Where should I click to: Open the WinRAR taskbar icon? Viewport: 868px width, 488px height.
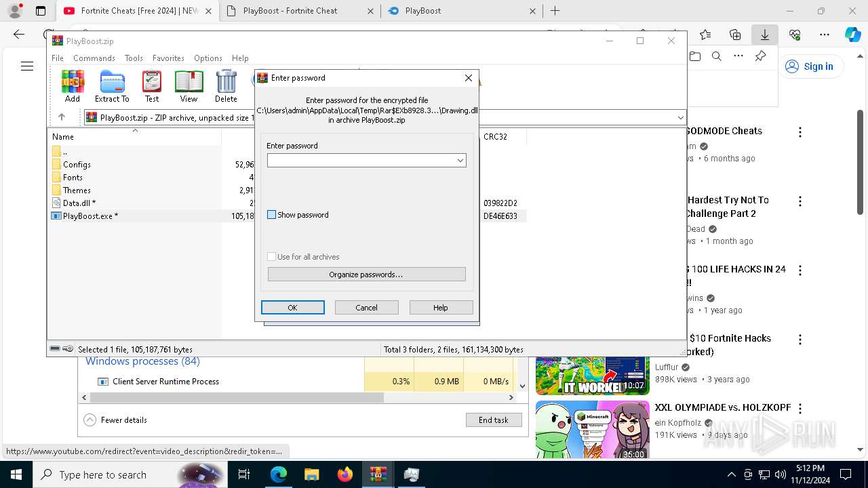378,474
